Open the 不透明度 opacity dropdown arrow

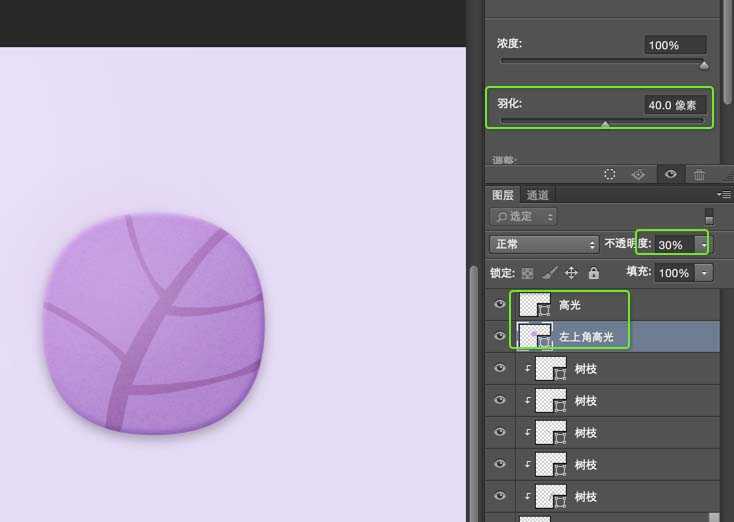(x=704, y=244)
